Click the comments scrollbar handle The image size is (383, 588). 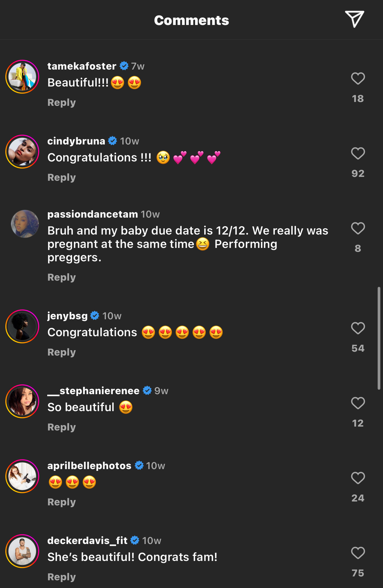tap(379, 338)
